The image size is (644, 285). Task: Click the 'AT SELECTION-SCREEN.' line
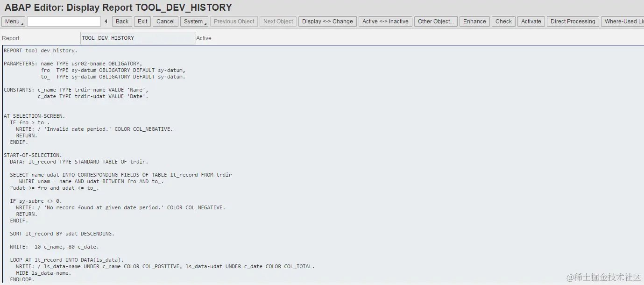(x=35, y=116)
